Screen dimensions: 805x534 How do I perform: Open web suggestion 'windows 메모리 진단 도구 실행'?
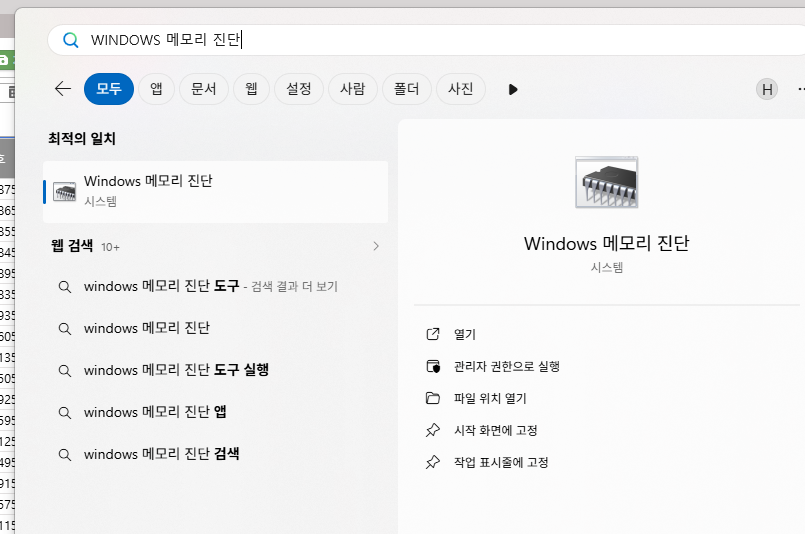(x=216, y=370)
